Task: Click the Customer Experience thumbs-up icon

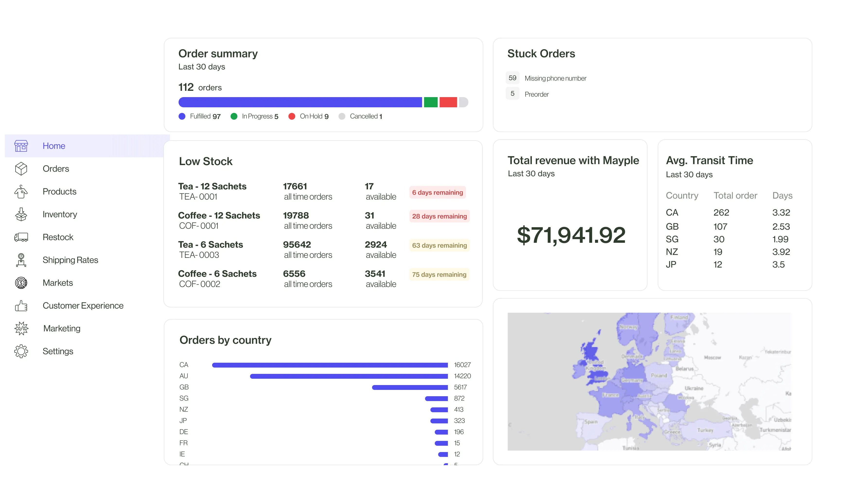Action: coord(21,306)
